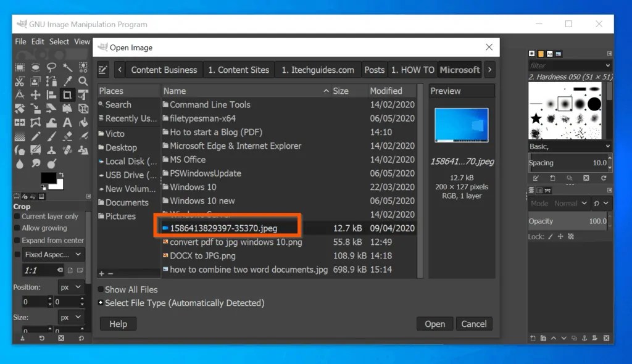632x364 pixels.
Task: Select the Zoom tool
Action: tap(83, 82)
